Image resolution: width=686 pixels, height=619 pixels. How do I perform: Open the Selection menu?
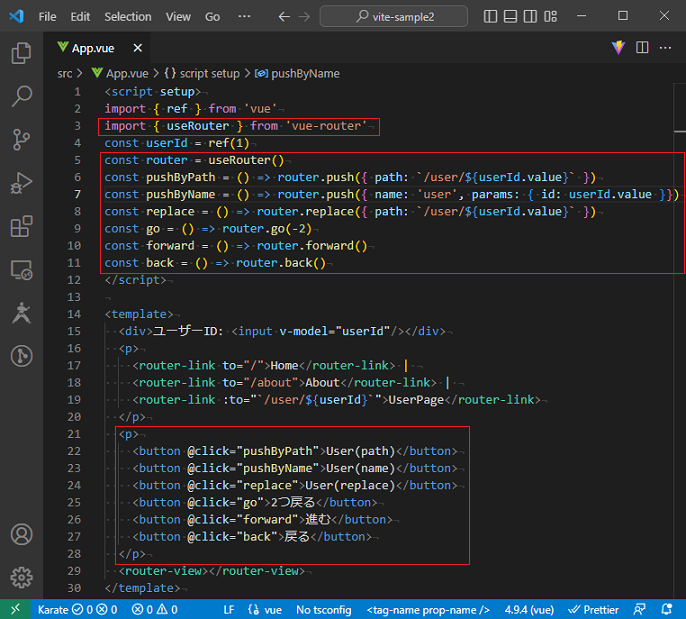[128, 17]
